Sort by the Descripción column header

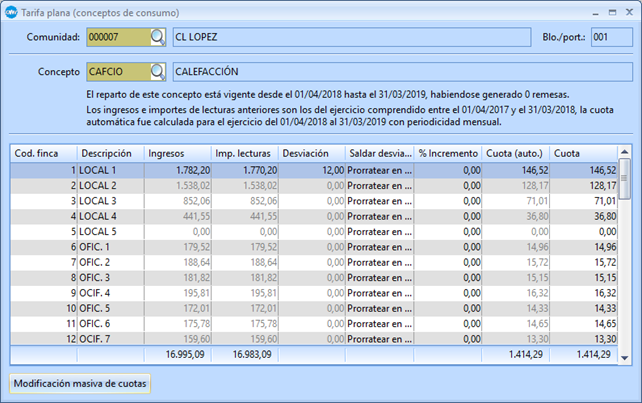pos(109,154)
